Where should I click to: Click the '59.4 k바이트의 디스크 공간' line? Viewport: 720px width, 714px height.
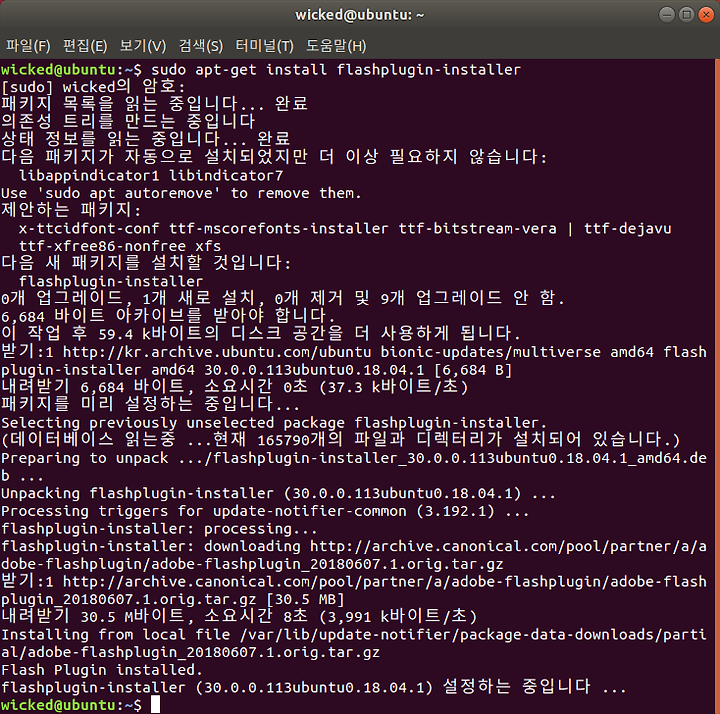(261, 334)
